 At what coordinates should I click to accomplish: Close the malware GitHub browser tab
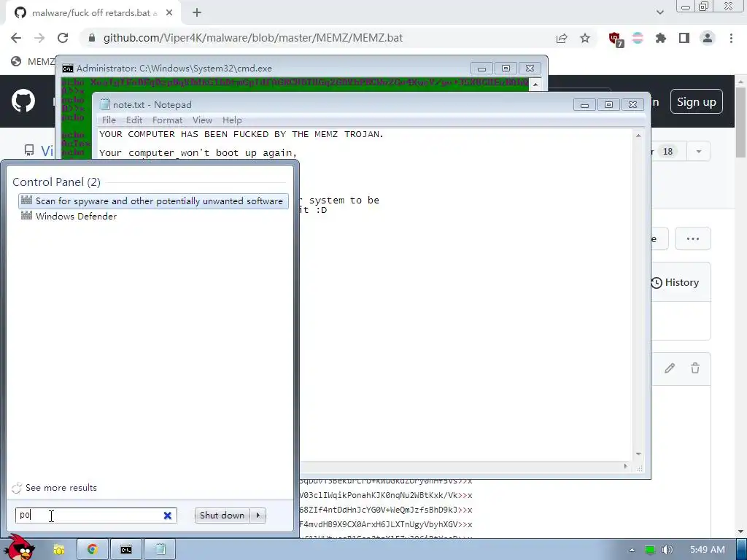click(x=169, y=13)
